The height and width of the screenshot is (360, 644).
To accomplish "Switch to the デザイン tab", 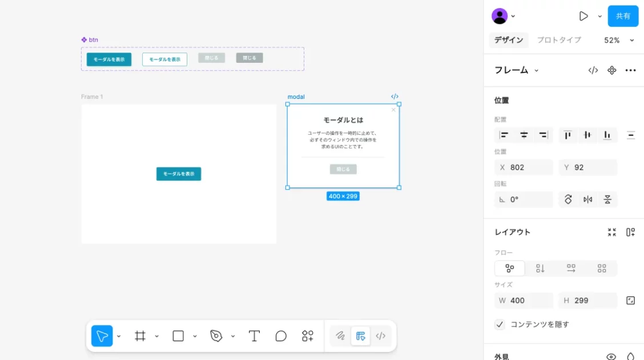I will pyautogui.click(x=509, y=40).
